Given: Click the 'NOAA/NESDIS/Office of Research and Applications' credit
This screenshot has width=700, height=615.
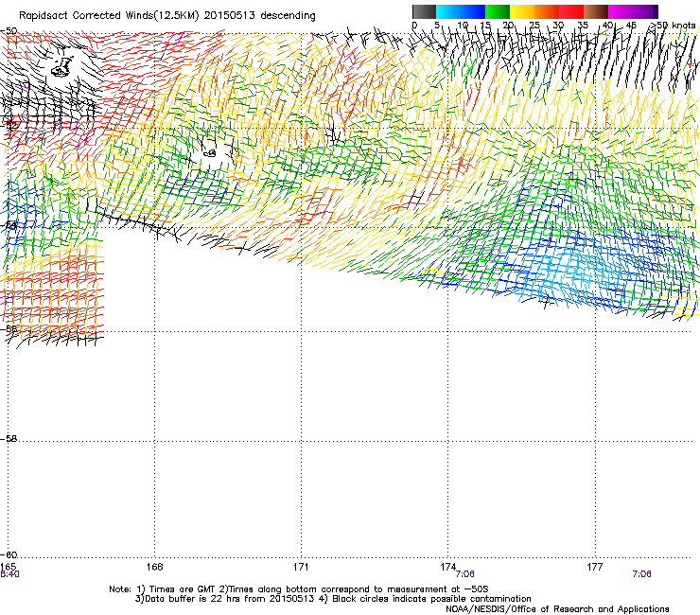Looking at the screenshot, I should coord(557,609).
